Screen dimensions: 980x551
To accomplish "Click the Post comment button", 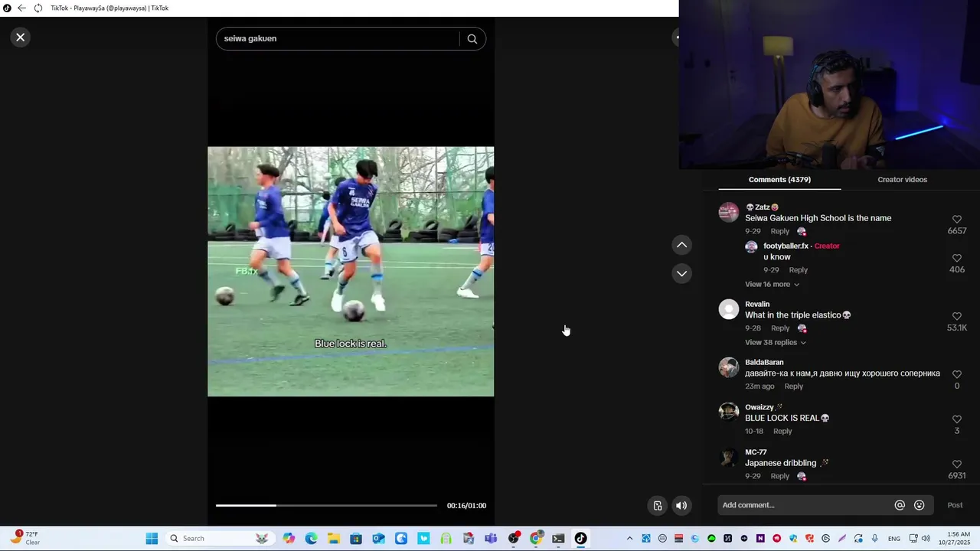I will coord(955,505).
